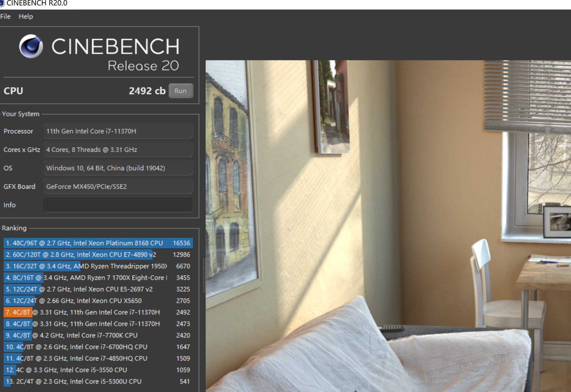Click the Cinebench title bar app icon
Viewport: 571px width, 392px height.
[2, 3]
